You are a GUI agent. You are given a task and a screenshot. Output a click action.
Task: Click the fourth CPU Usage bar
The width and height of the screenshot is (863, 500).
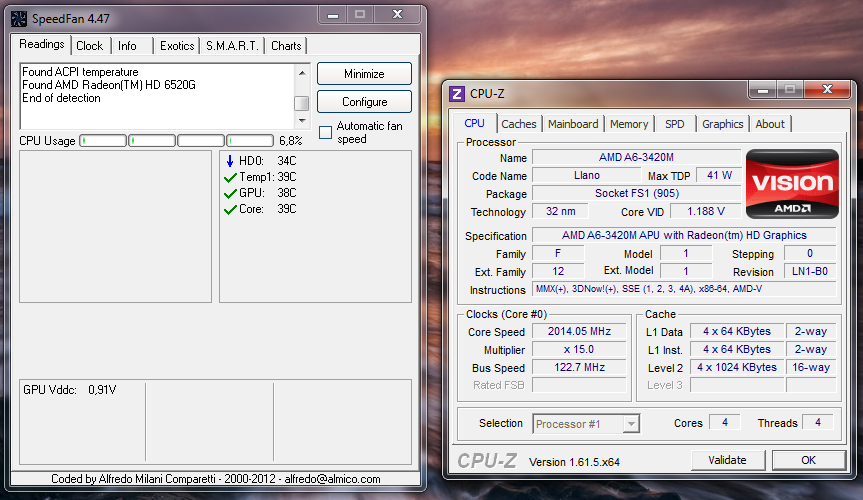point(250,141)
